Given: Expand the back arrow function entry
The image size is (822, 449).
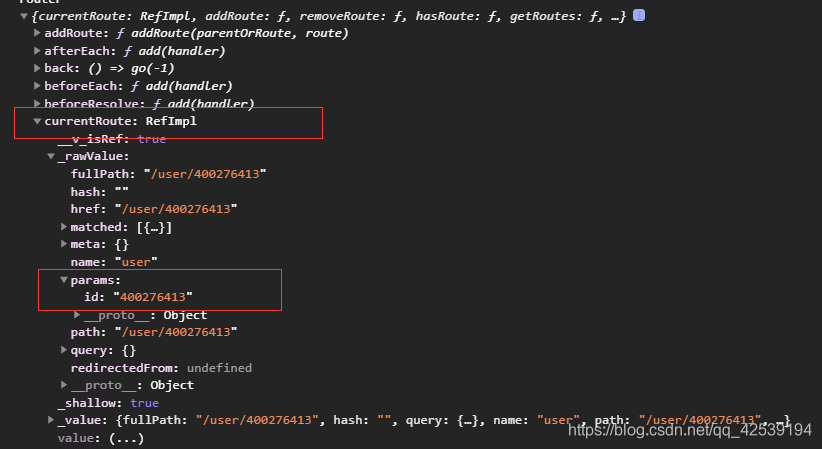Looking at the screenshot, I should pyautogui.click(x=37, y=68).
